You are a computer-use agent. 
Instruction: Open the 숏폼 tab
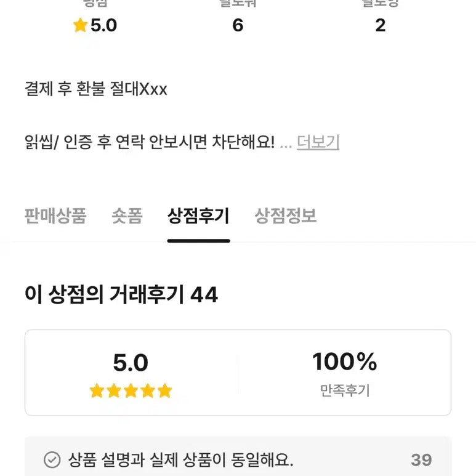[x=127, y=216]
